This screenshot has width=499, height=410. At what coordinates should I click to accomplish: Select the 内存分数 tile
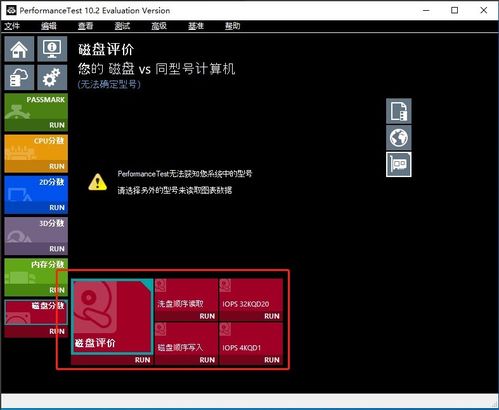coord(36,272)
